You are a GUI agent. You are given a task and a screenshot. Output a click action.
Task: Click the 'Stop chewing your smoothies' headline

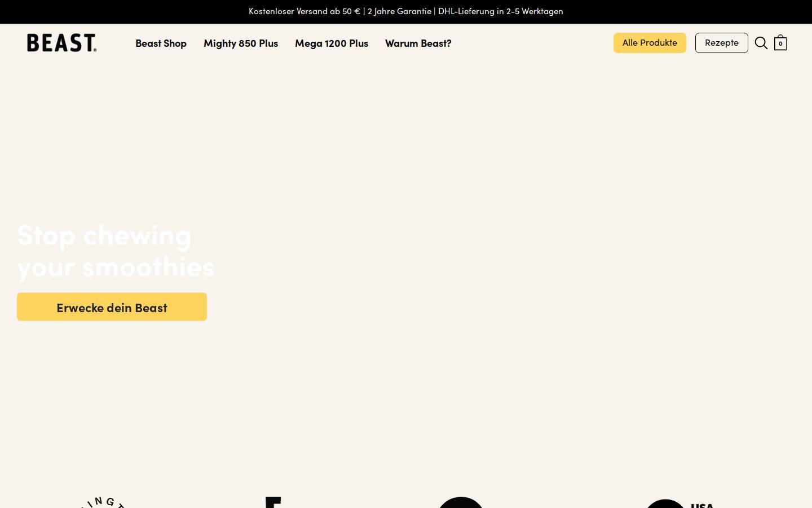[116, 251]
